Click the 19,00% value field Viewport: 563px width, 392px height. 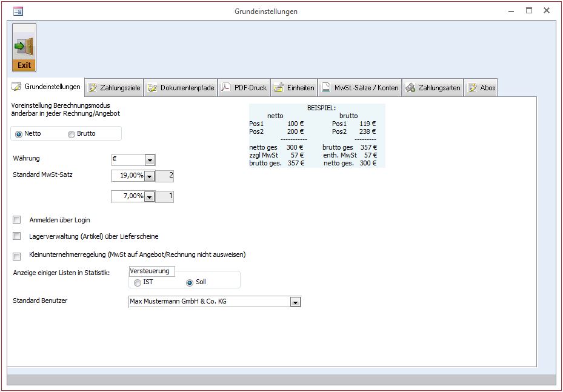[128, 176]
